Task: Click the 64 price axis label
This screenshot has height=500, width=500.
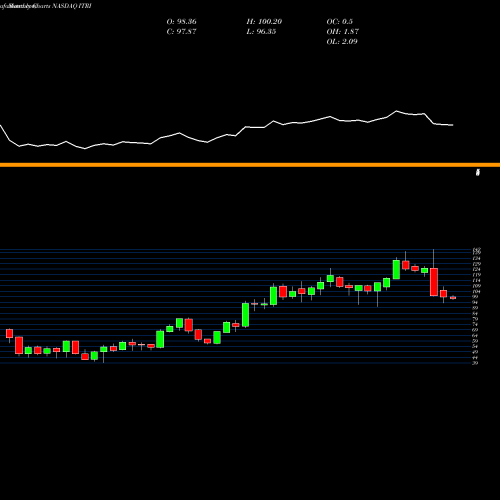Action: (475, 335)
